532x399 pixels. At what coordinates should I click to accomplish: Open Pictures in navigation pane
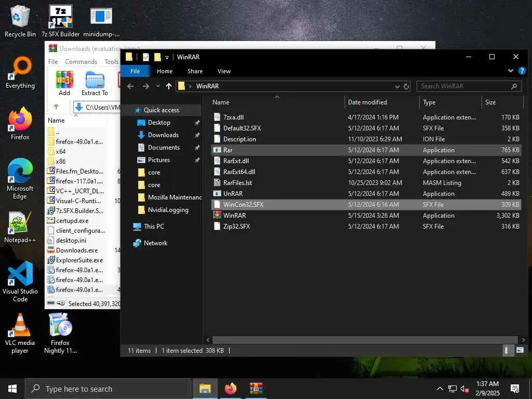(159, 160)
